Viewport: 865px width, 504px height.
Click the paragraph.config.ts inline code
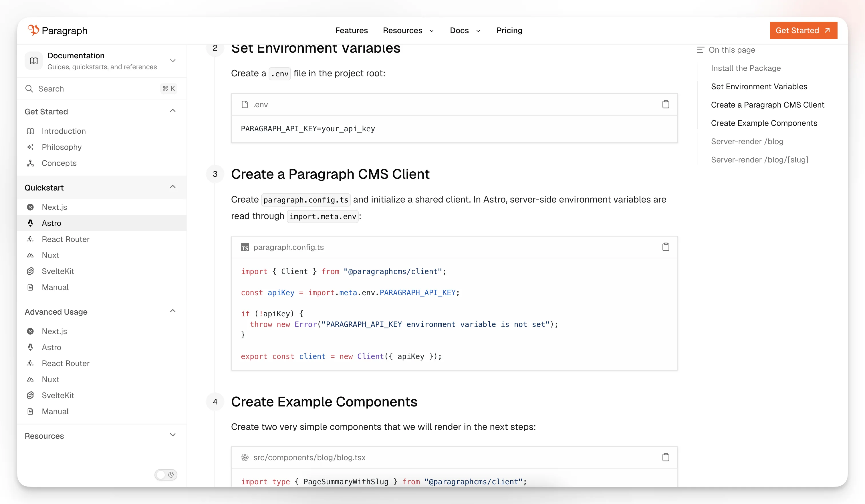(x=306, y=200)
